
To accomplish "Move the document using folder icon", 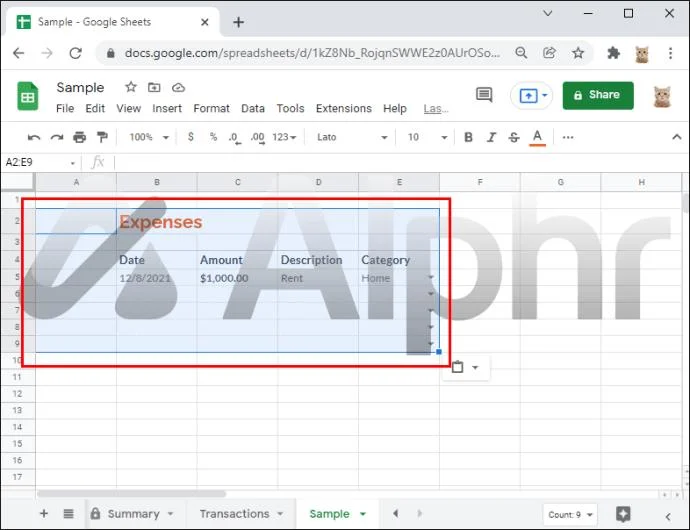I will [x=154, y=87].
